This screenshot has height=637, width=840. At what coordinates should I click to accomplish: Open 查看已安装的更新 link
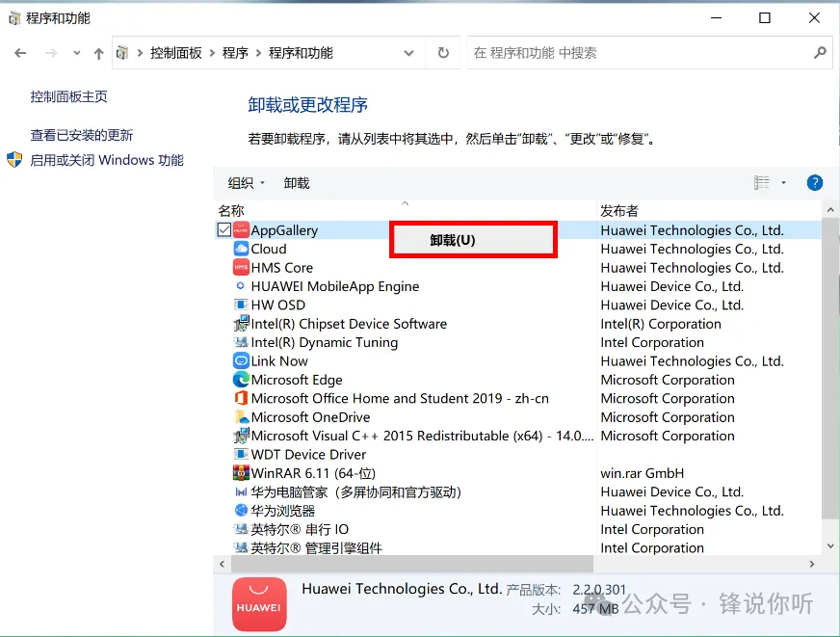click(x=82, y=135)
